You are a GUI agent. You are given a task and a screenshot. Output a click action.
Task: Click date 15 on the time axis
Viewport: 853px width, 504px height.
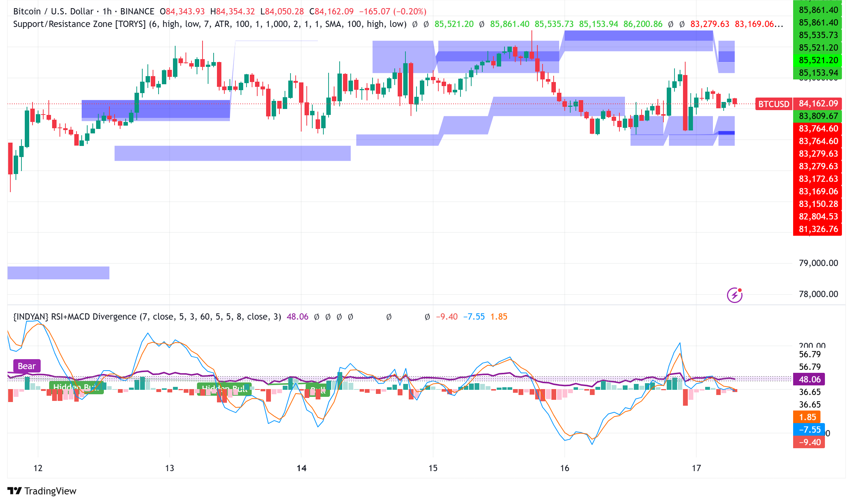point(433,468)
